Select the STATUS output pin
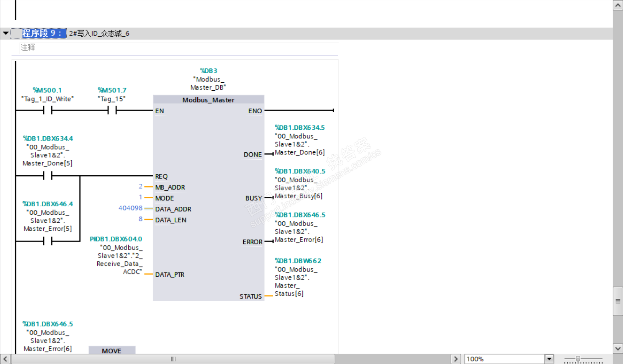Viewport: 623px width, 364px height. pos(251,297)
